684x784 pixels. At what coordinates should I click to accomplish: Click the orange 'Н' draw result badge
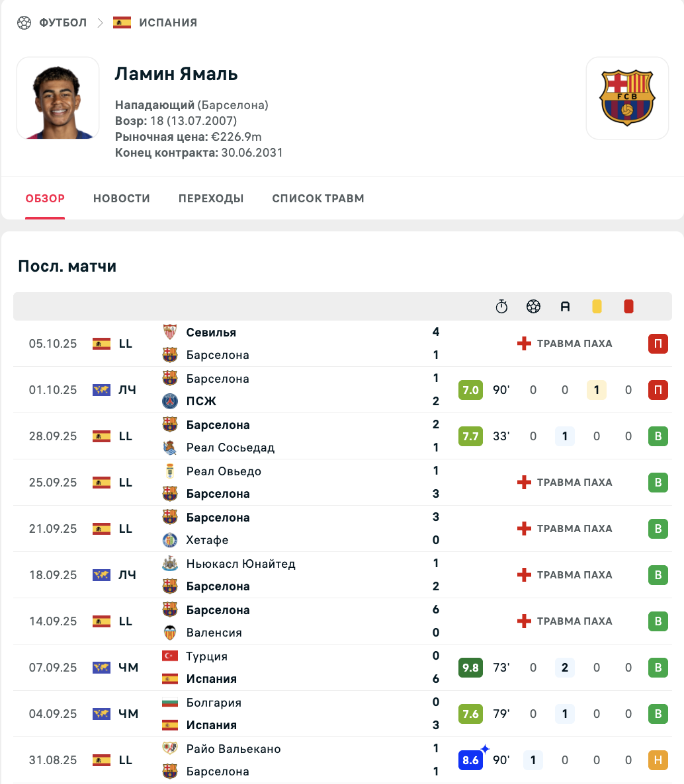(x=658, y=760)
